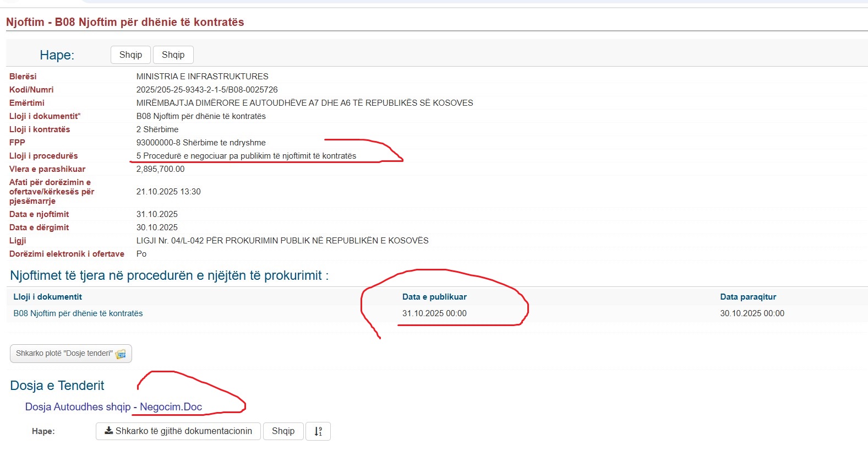This screenshot has width=868, height=450.
Task: Click the procedure type text 5 Procedurë e negociuar
Action: pos(246,156)
